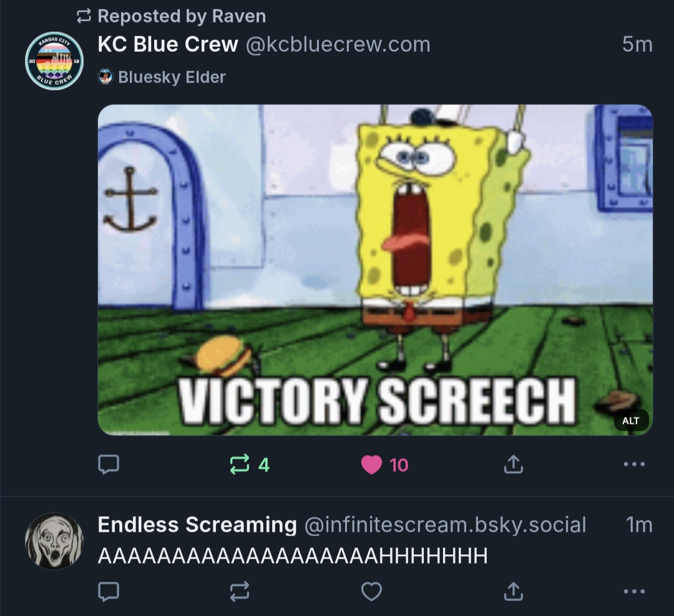Click the Bluesky Elder label
Image resolution: width=674 pixels, height=616 pixels.
point(172,77)
